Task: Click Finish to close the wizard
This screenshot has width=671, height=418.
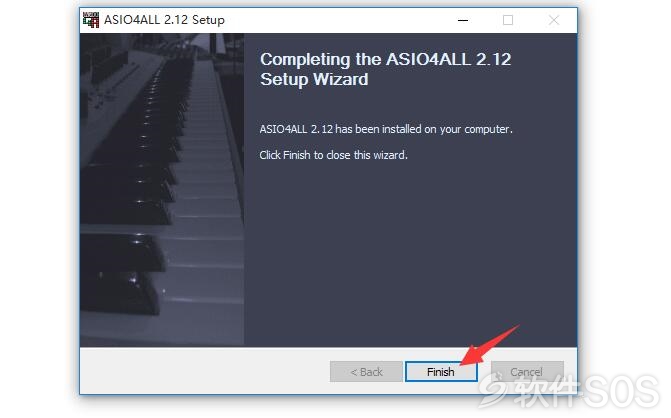Action: [441, 371]
